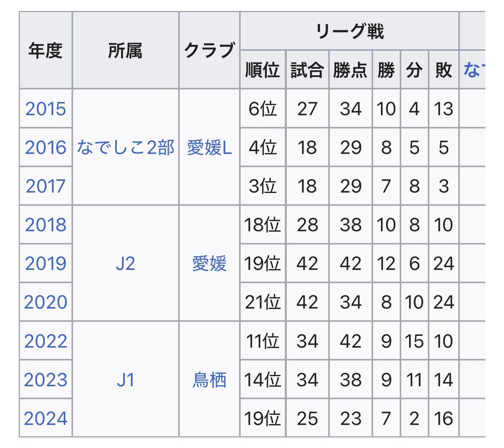Select the 勝点 column header
This screenshot has height=448, width=504.
pyautogui.click(x=350, y=70)
